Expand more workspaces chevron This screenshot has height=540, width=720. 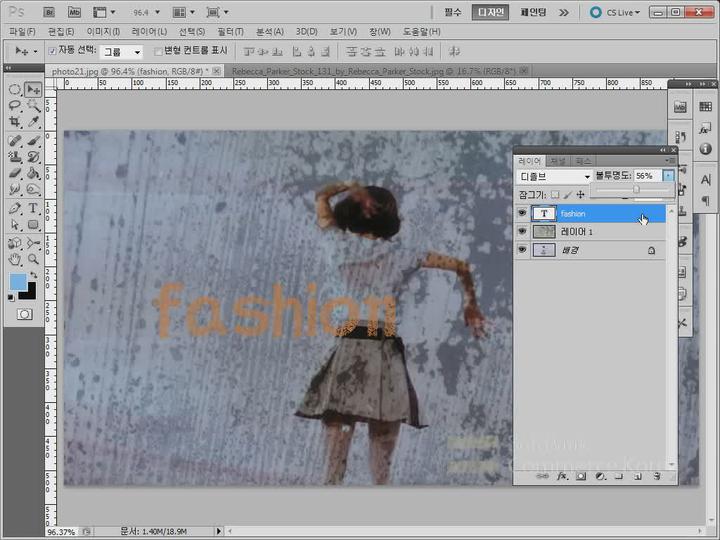[x=564, y=13]
